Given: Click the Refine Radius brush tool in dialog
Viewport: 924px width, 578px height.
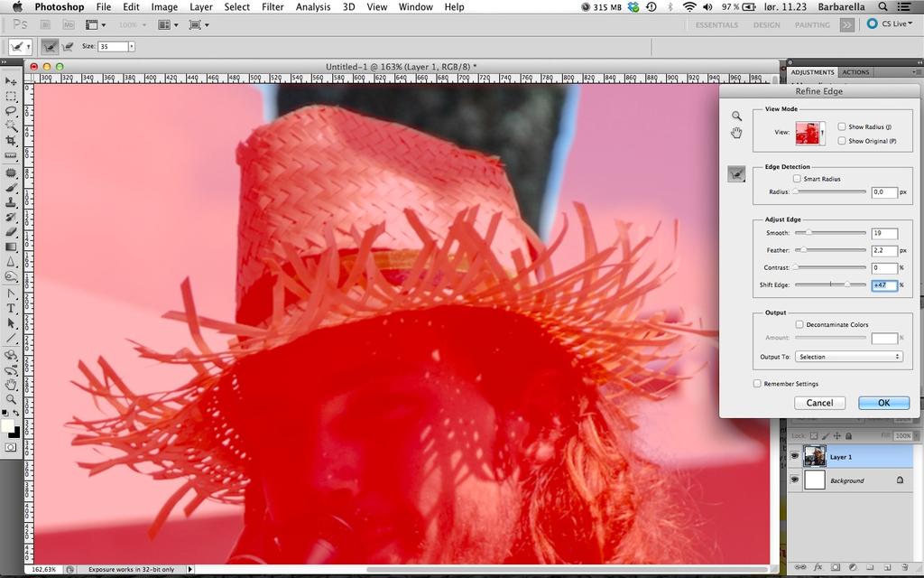Looking at the screenshot, I should tap(736, 174).
